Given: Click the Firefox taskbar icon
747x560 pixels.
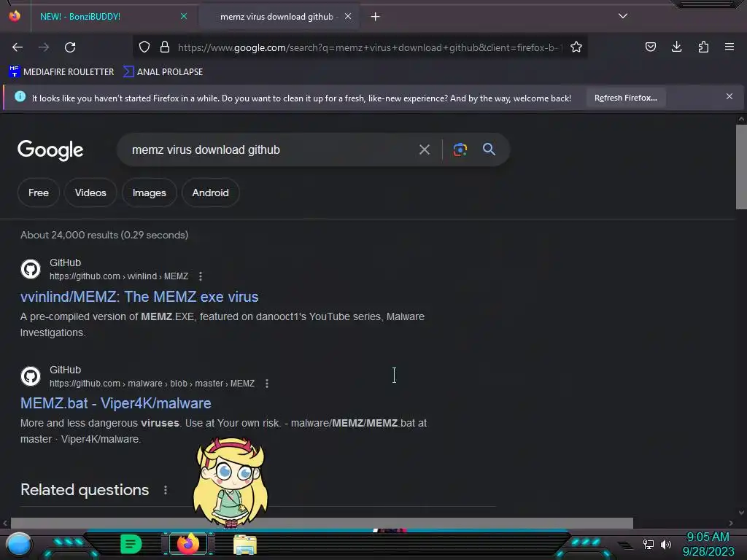Looking at the screenshot, I should pos(188,544).
